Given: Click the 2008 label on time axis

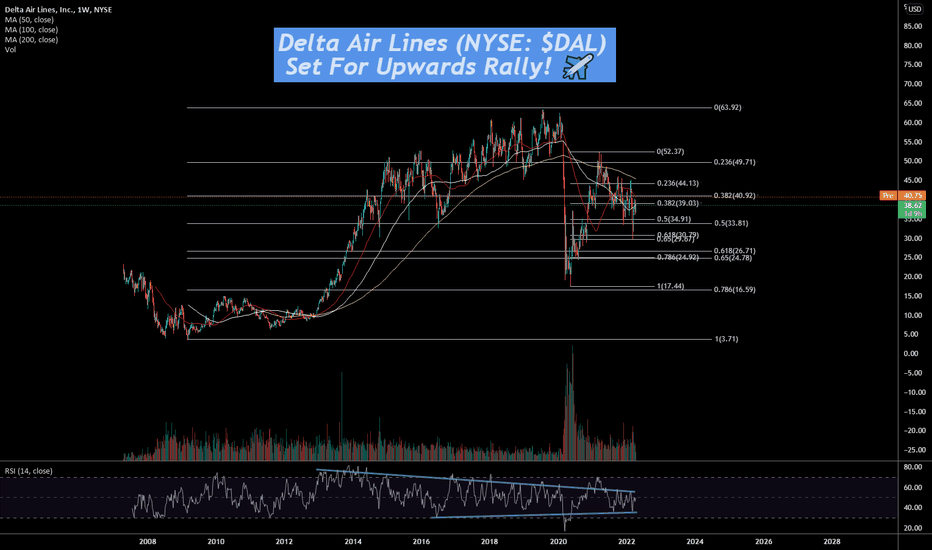Looking at the screenshot, I should point(147,542).
